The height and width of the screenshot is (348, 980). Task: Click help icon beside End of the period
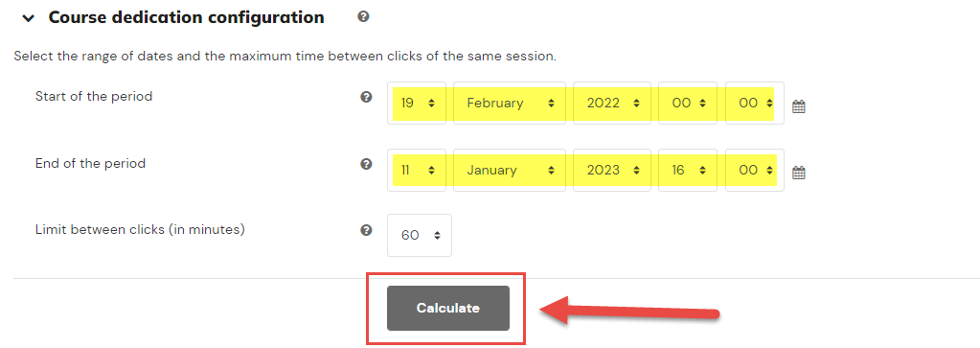(x=367, y=164)
